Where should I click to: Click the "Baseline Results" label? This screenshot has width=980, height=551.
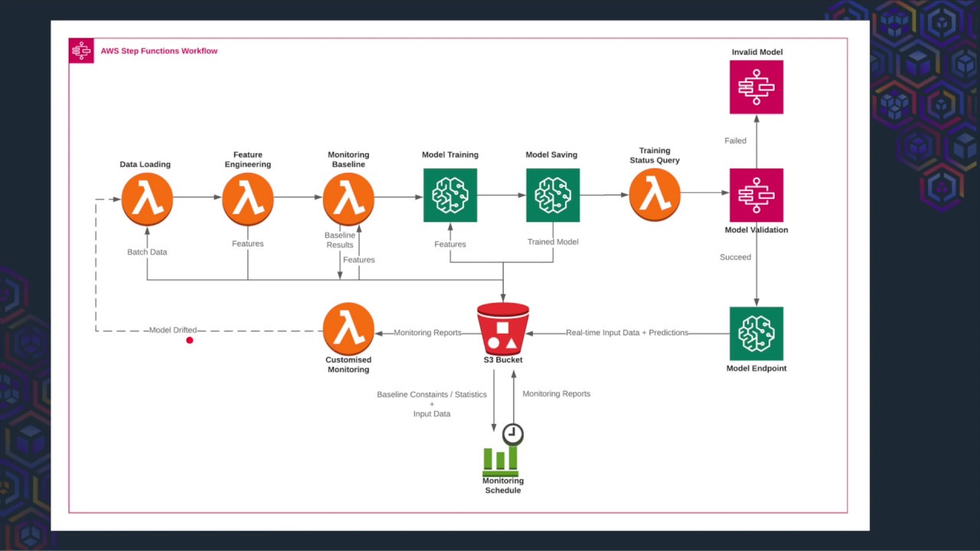point(340,240)
